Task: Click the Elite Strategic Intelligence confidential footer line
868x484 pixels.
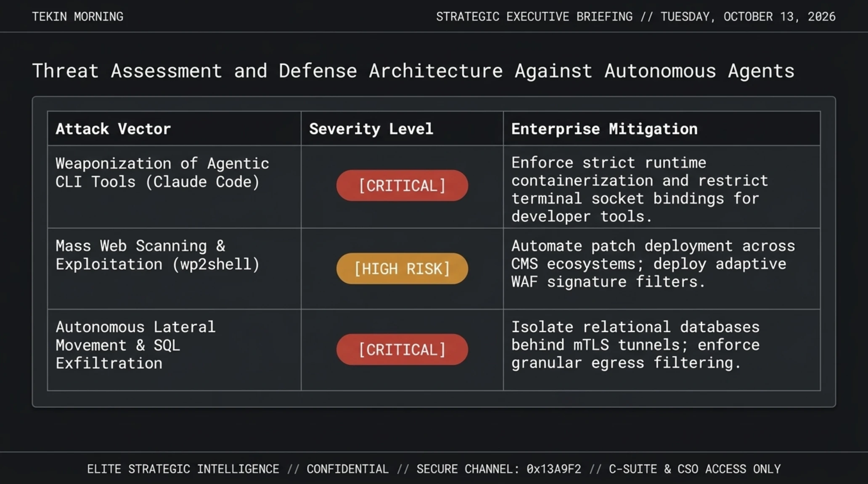Action: (x=434, y=469)
